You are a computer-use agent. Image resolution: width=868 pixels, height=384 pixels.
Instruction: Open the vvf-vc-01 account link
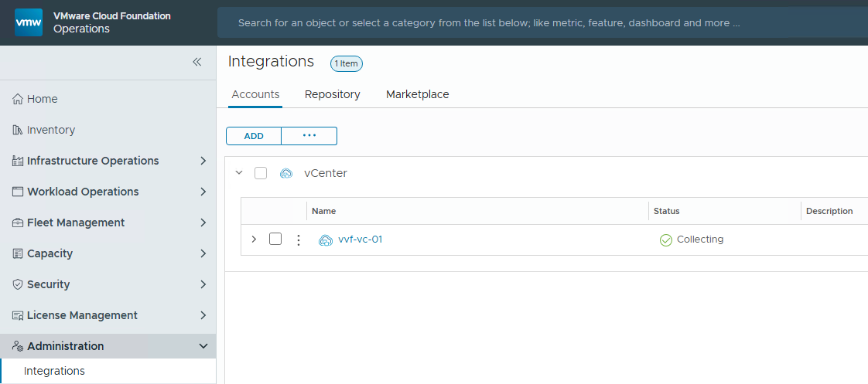(360, 240)
